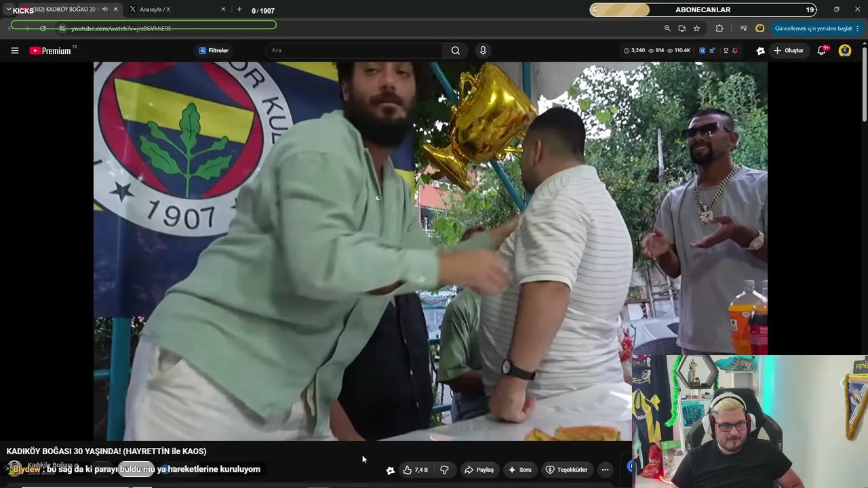868x488 pixels.
Task: Click the Paylaş share button
Action: [x=479, y=470]
